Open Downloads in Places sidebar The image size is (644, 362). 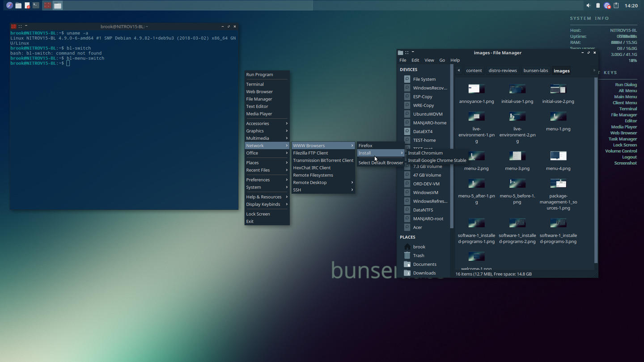pyautogui.click(x=424, y=273)
